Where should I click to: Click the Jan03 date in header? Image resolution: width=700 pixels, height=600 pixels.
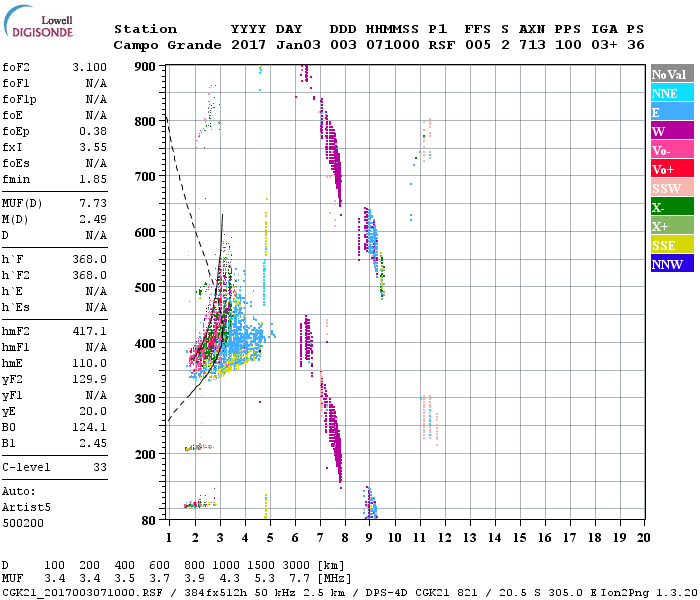pos(298,46)
